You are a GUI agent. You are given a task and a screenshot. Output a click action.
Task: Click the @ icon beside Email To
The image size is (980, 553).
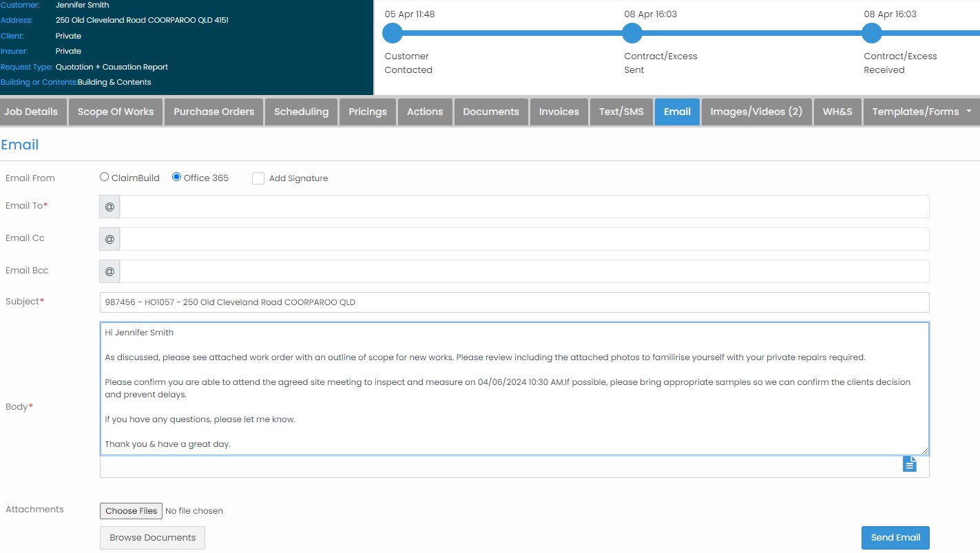click(110, 207)
